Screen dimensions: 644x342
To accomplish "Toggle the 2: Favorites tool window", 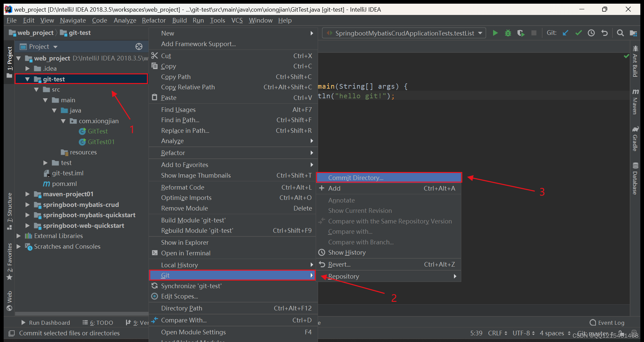I will [10, 262].
